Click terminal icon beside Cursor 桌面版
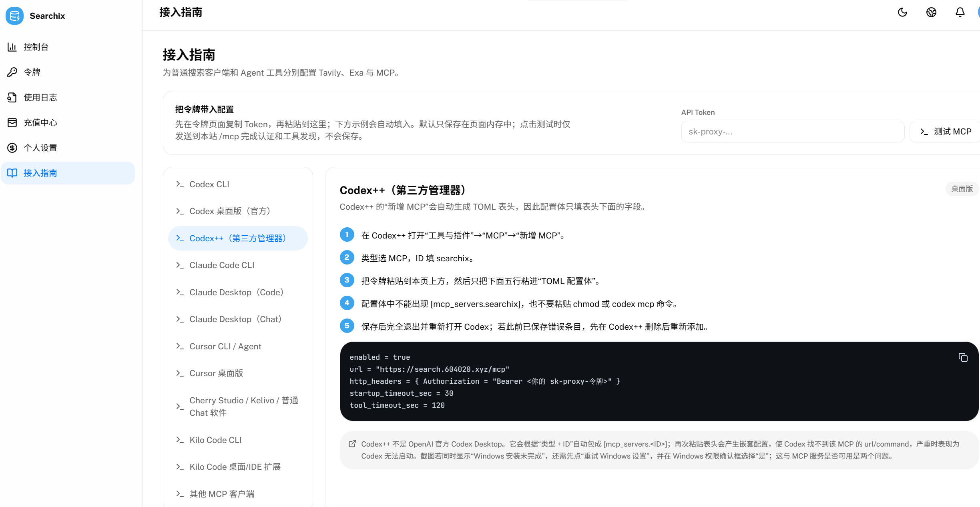The height and width of the screenshot is (507, 980). coord(180,373)
